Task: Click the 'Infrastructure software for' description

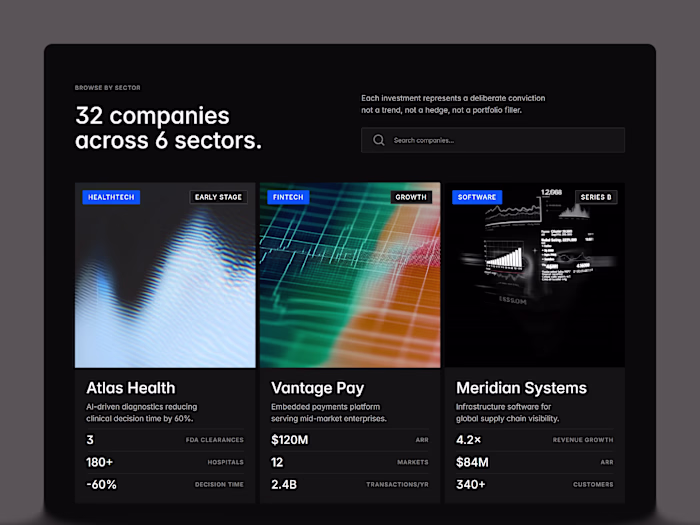Action: point(503,407)
